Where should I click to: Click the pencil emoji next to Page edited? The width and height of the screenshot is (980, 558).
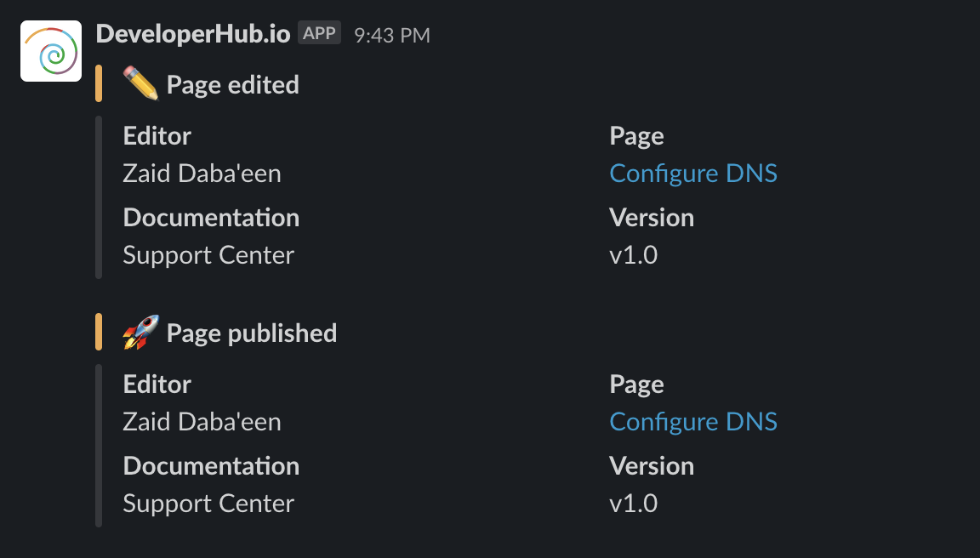coord(140,83)
